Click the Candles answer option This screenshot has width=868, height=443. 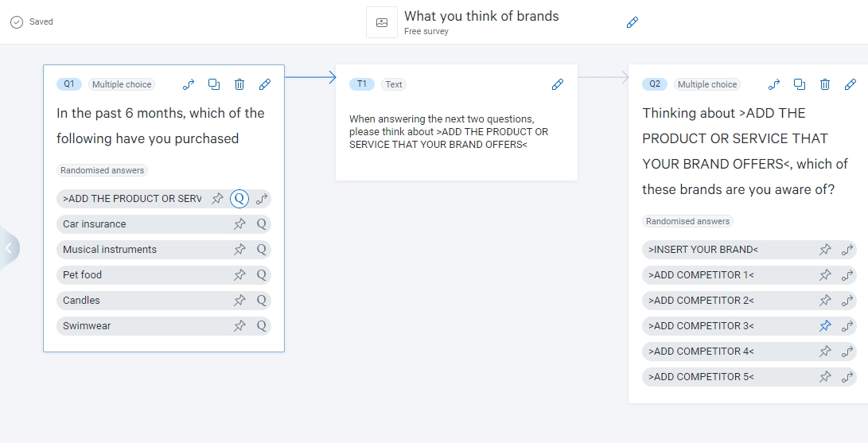point(82,301)
